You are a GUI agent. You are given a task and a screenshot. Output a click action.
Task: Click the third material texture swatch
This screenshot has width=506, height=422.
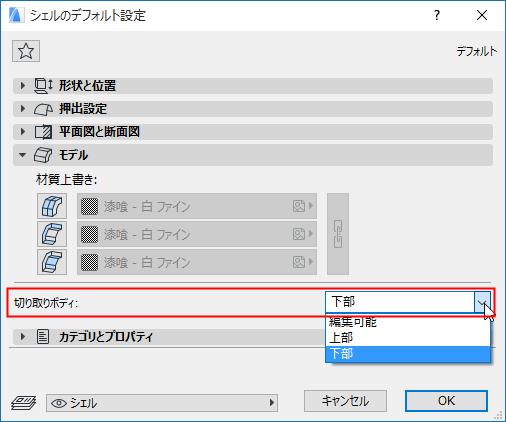click(89, 262)
